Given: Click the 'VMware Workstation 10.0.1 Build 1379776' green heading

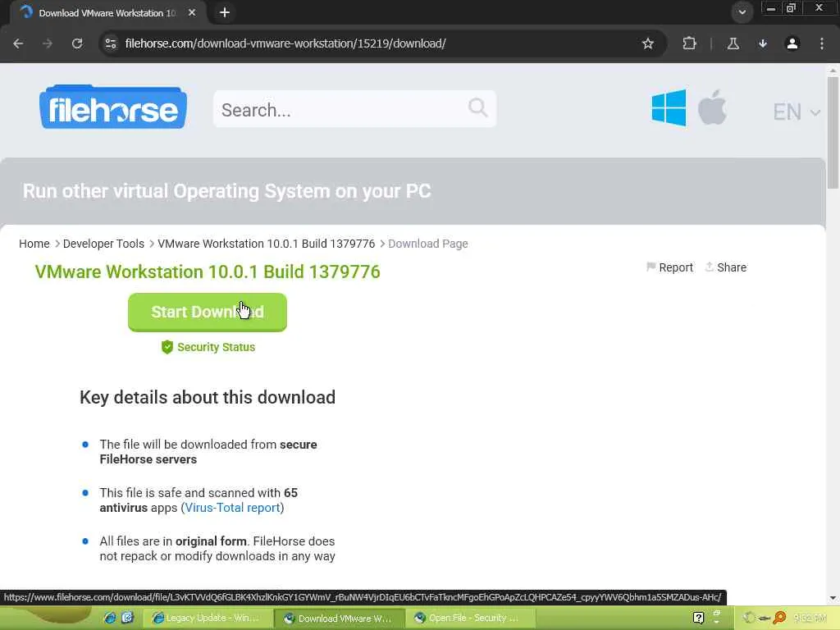Looking at the screenshot, I should (x=208, y=272).
